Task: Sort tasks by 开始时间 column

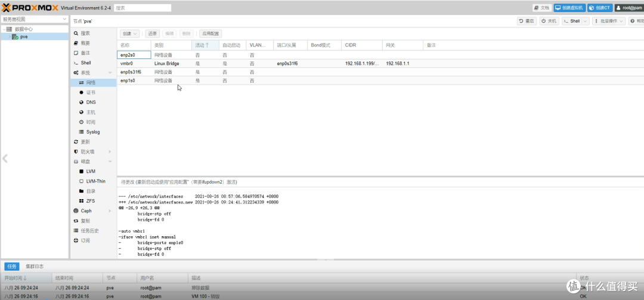Action: click(x=26, y=278)
